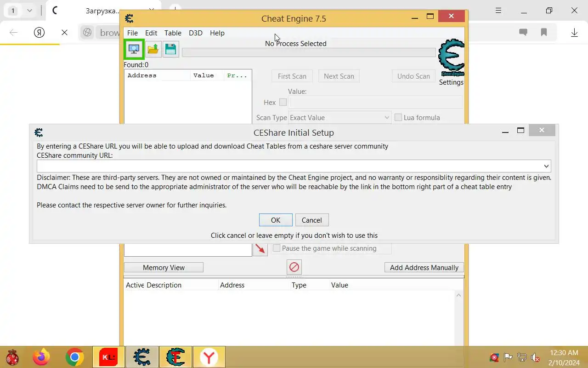This screenshot has height=368, width=588.
Task: Open Google Chrome from the taskbar
Action: 74,357
